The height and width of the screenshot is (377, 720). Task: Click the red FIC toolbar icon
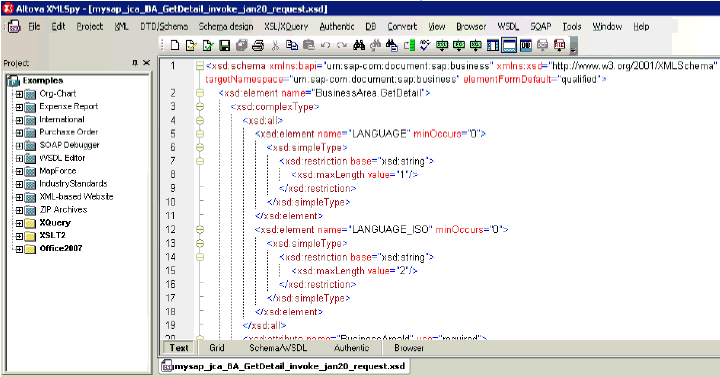click(x=559, y=45)
